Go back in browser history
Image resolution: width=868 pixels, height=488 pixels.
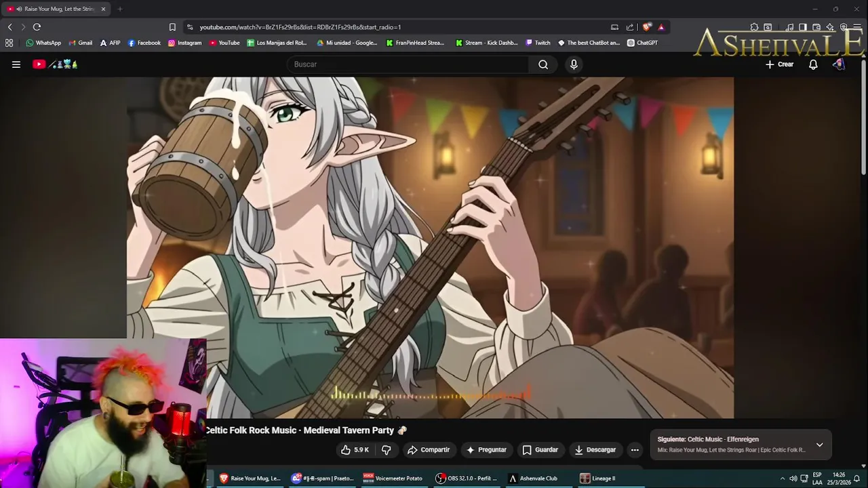pos(9,27)
